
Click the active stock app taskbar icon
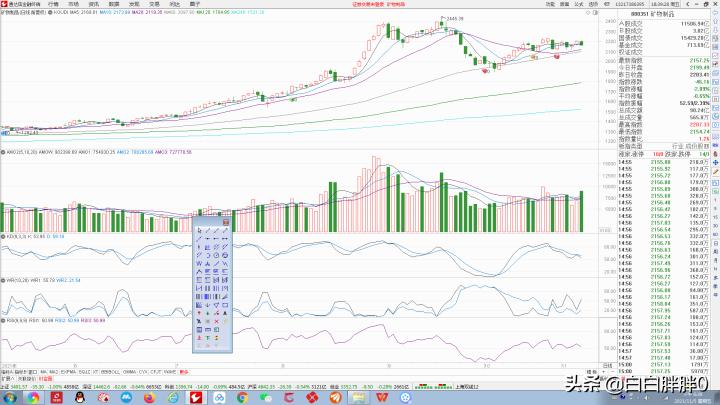coord(196,397)
